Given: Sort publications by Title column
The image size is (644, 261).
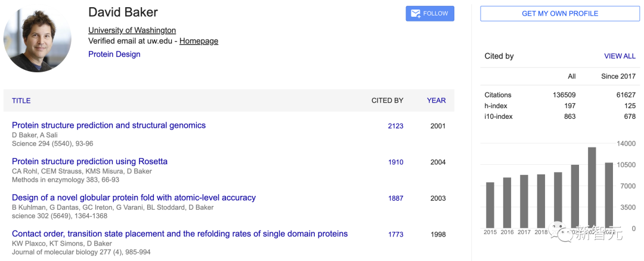Looking at the screenshot, I should (21, 100).
